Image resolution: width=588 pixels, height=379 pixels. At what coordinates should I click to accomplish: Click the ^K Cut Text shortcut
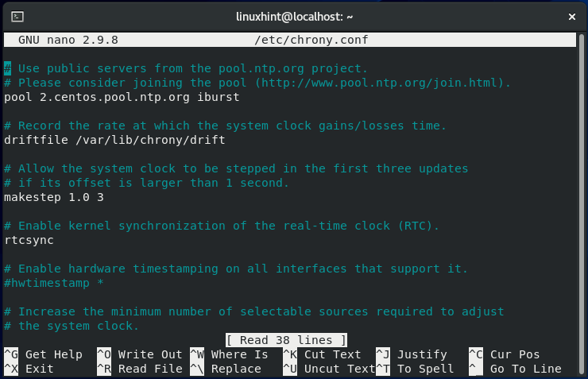tap(322, 354)
